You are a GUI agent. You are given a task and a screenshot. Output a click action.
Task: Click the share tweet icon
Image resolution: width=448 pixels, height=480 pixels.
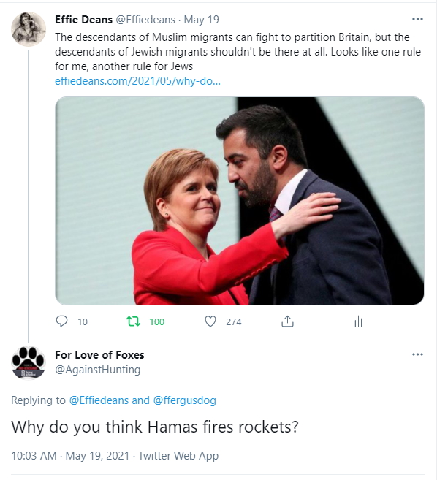pyautogui.click(x=287, y=321)
